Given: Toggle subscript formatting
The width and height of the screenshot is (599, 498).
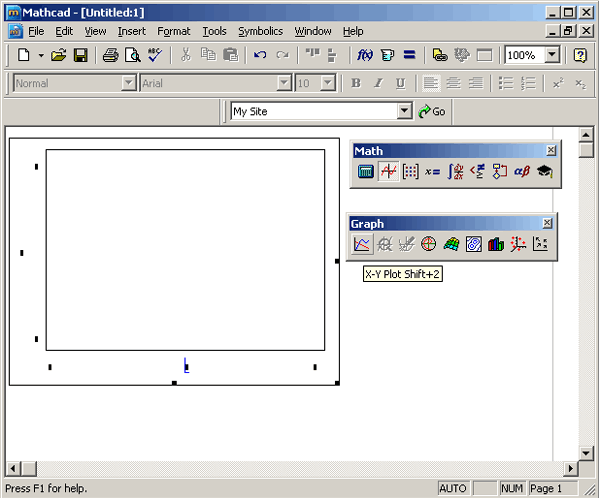Looking at the screenshot, I should pos(580,83).
